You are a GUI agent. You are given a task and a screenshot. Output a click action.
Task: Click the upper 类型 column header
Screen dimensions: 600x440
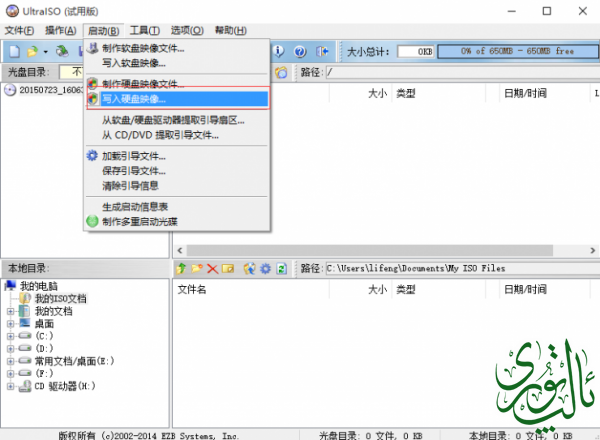click(x=406, y=93)
